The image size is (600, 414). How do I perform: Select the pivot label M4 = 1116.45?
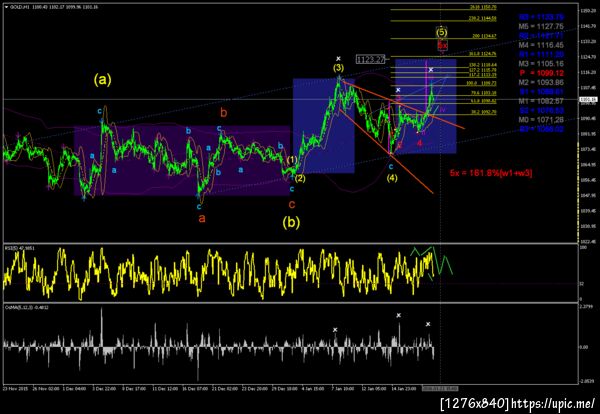pos(541,45)
